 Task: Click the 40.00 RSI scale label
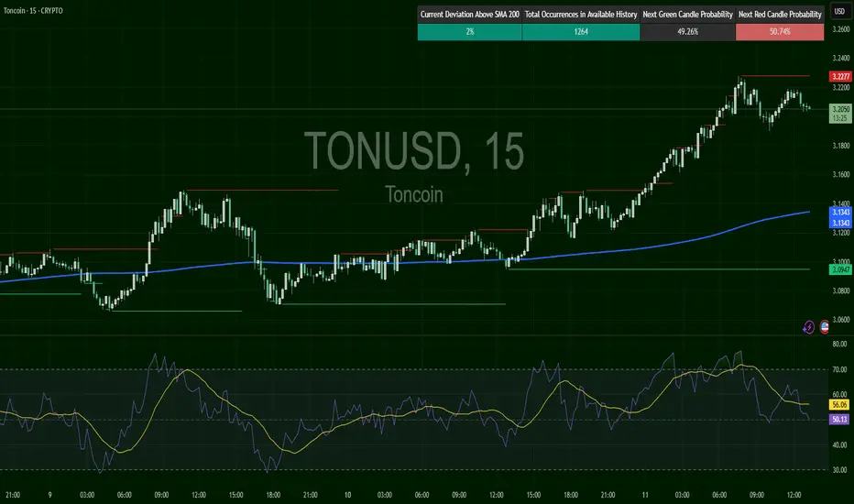click(x=840, y=444)
